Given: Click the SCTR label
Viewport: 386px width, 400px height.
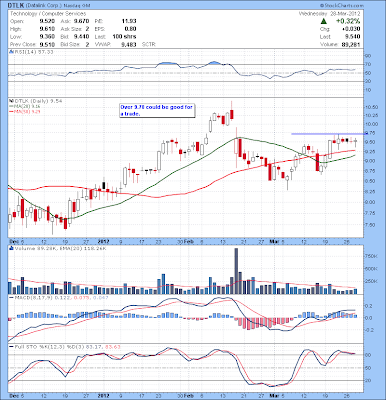Looking at the screenshot, I should click(x=149, y=44).
